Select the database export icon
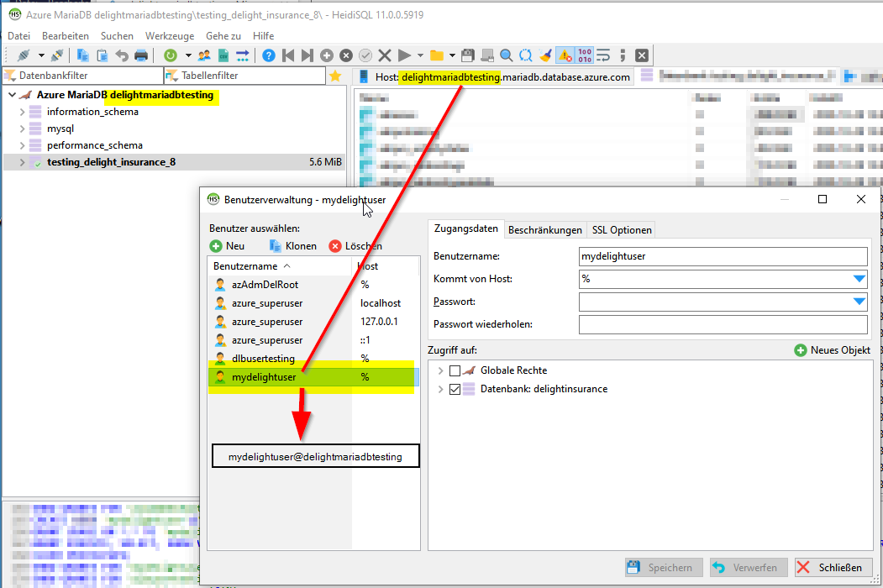Image resolution: width=883 pixels, height=588 pixels. (x=223, y=55)
